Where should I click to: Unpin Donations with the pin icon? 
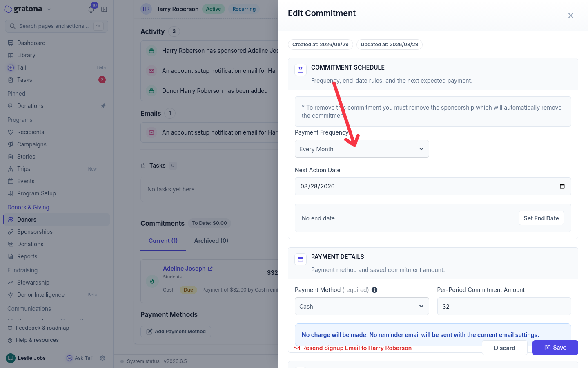(103, 106)
